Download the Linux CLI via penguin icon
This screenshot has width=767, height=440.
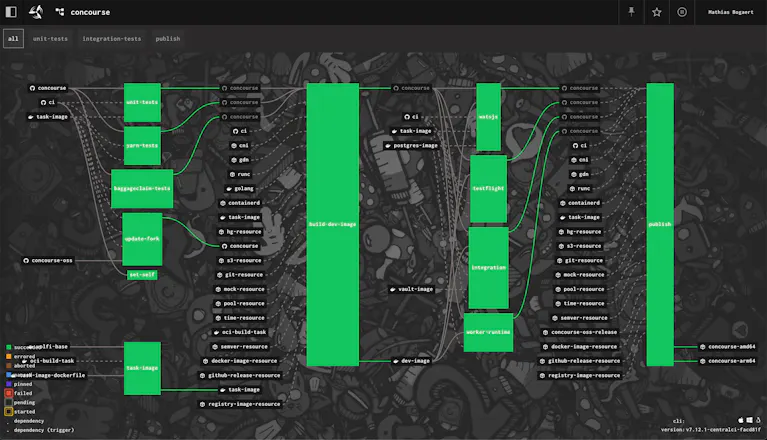coord(758,420)
